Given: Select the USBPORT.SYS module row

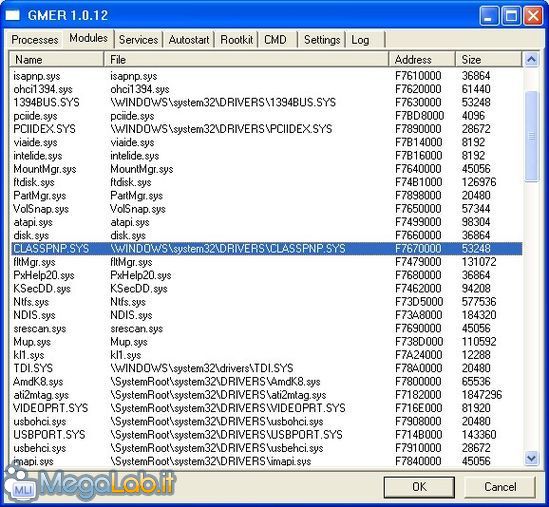Looking at the screenshot, I should [267, 435].
